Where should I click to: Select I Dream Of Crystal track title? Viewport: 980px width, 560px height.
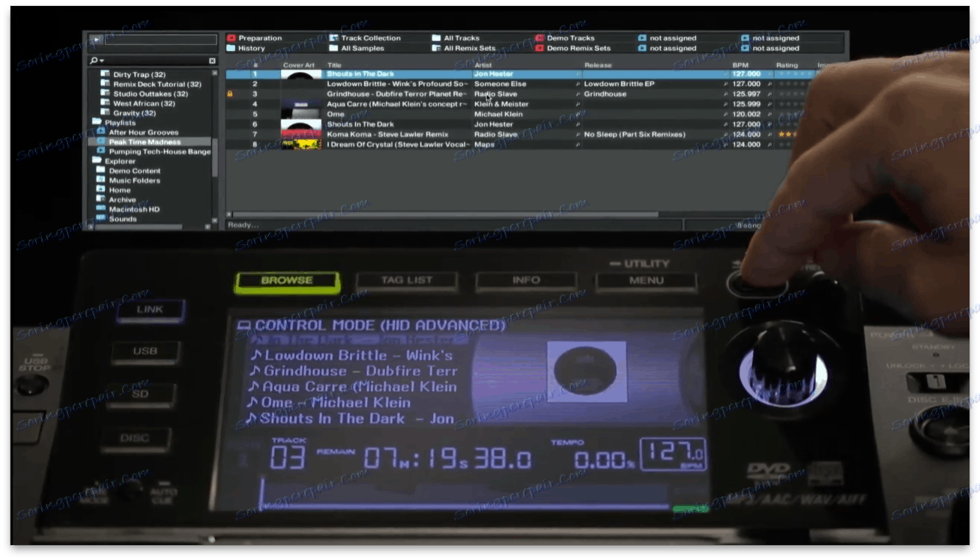[x=397, y=144]
